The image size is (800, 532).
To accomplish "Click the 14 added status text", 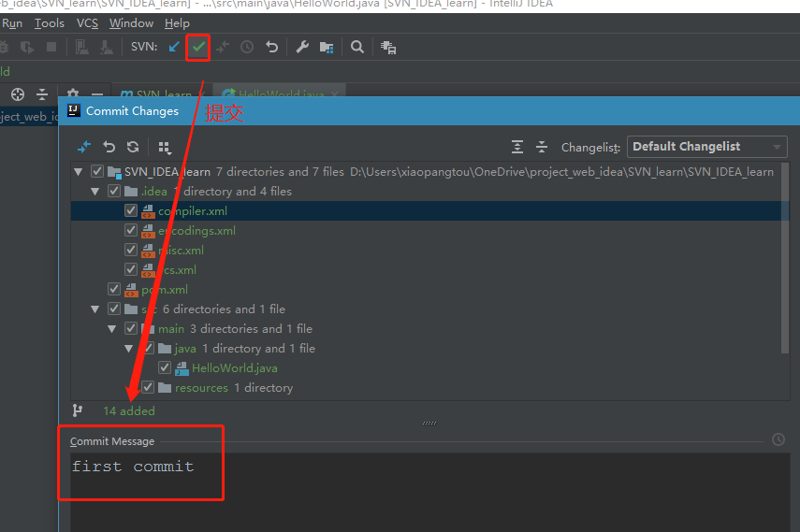I will (129, 410).
